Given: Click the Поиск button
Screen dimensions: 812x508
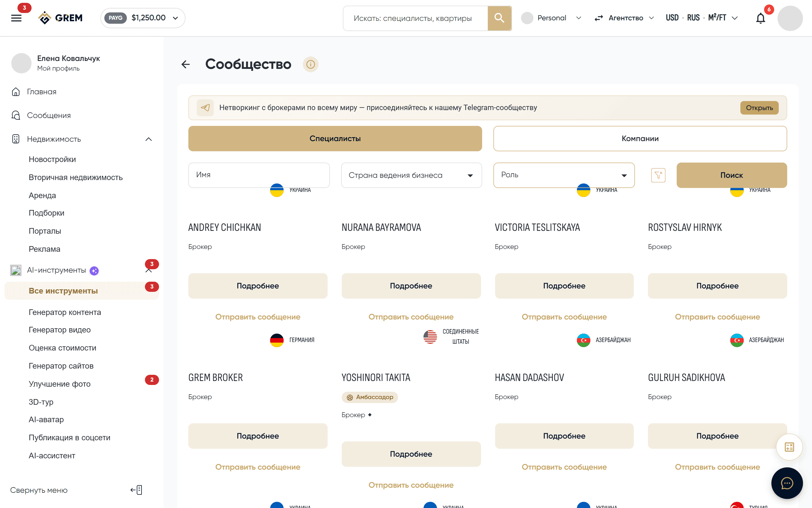Looking at the screenshot, I should point(731,175).
